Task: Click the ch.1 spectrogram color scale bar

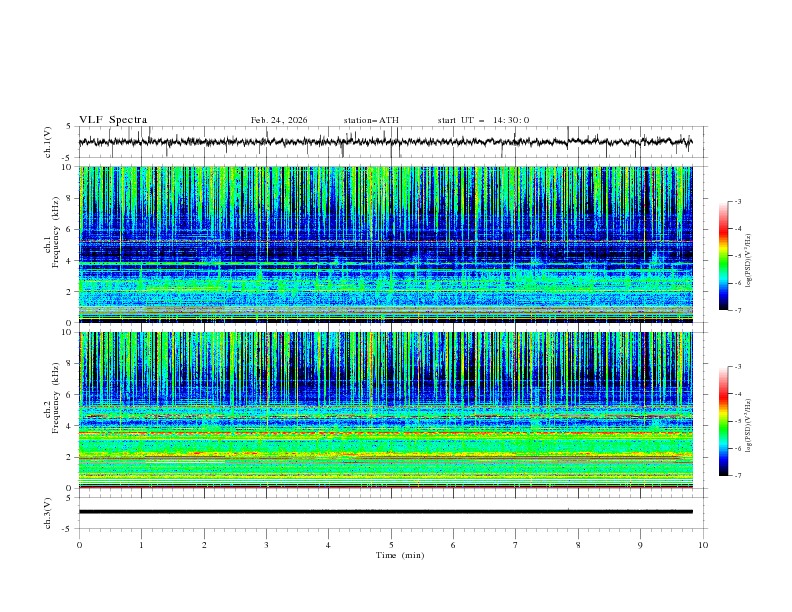Action: coord(724,256)
